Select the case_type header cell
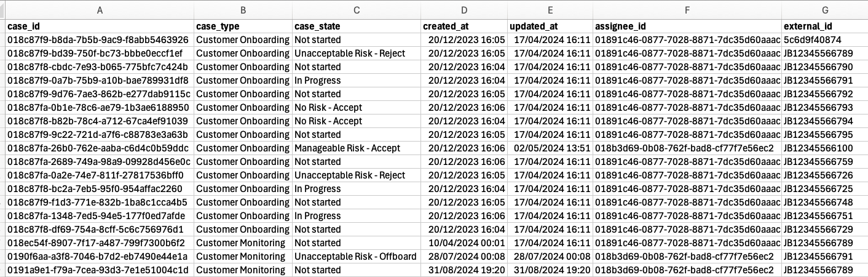The image size is (868, 277). [218, 26]
